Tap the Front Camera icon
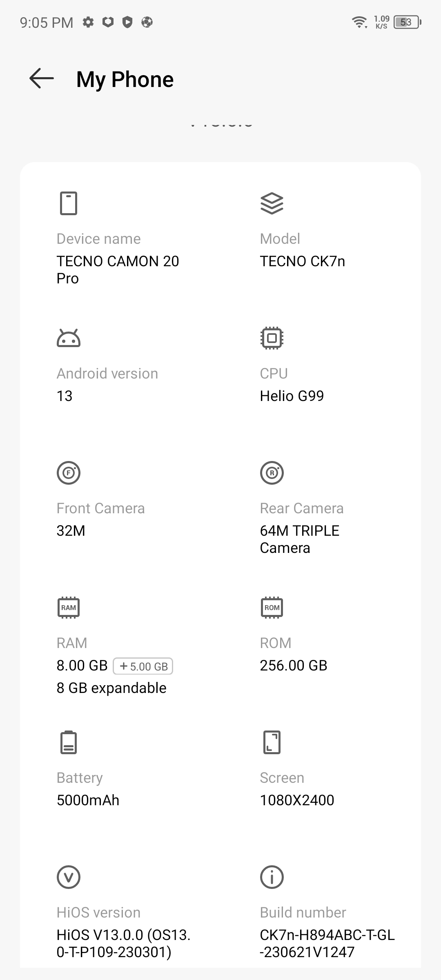Image resolution: width=441 pixels, height=980 pixels. pos(69,473)
